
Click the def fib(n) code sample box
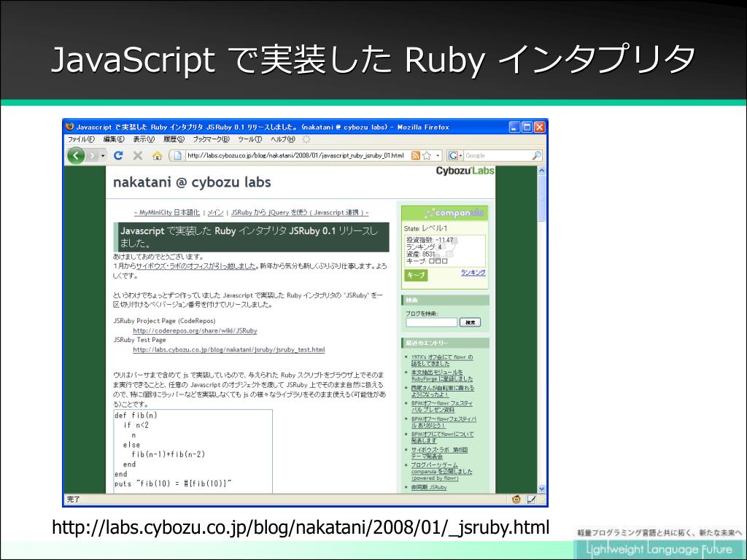tap(193, 451)
